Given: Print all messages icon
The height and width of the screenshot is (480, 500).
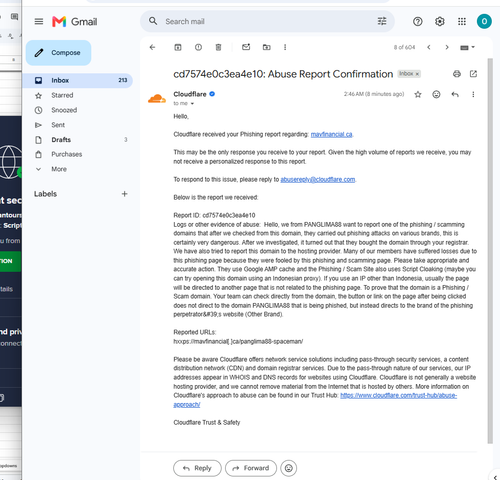Looking at the screenshot, I should (x=457, y=74).
